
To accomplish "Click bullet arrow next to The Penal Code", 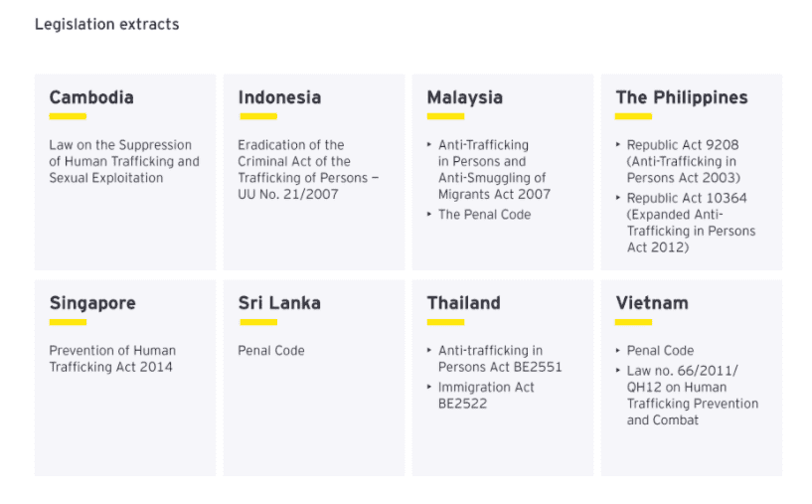I will [430, 215].
